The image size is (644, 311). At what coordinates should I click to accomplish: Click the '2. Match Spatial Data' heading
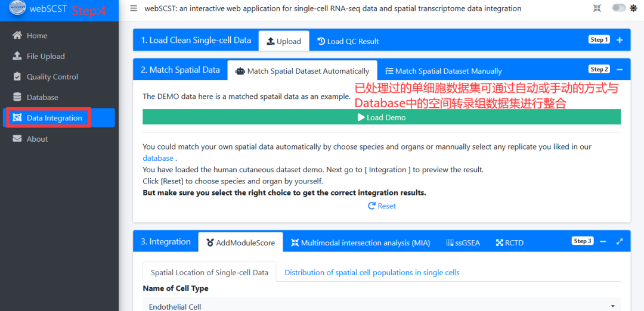pyautogui.click(x=180, y=70)
